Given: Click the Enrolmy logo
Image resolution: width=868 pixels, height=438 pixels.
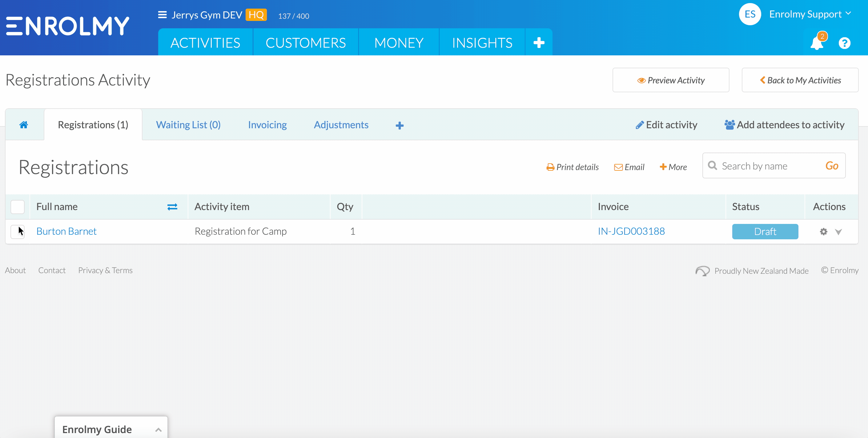Looking at the screenshot, I should coord(68,26).
